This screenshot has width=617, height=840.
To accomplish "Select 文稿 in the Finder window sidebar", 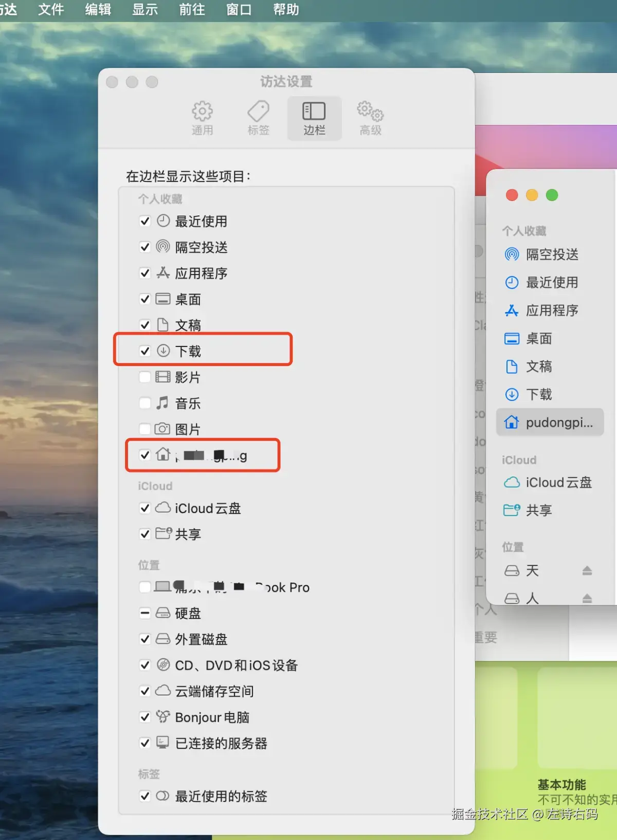I will [550, 366].
